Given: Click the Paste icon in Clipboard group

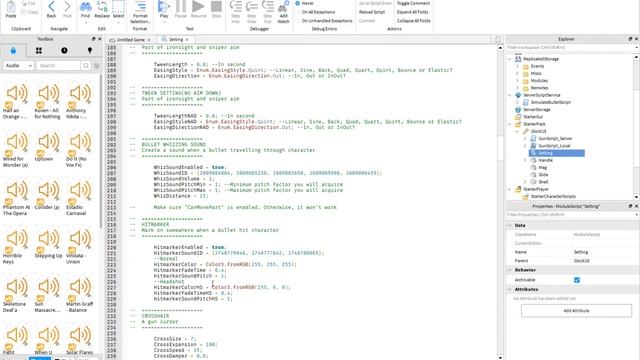Looking at the screenshot, I should 11,9.
